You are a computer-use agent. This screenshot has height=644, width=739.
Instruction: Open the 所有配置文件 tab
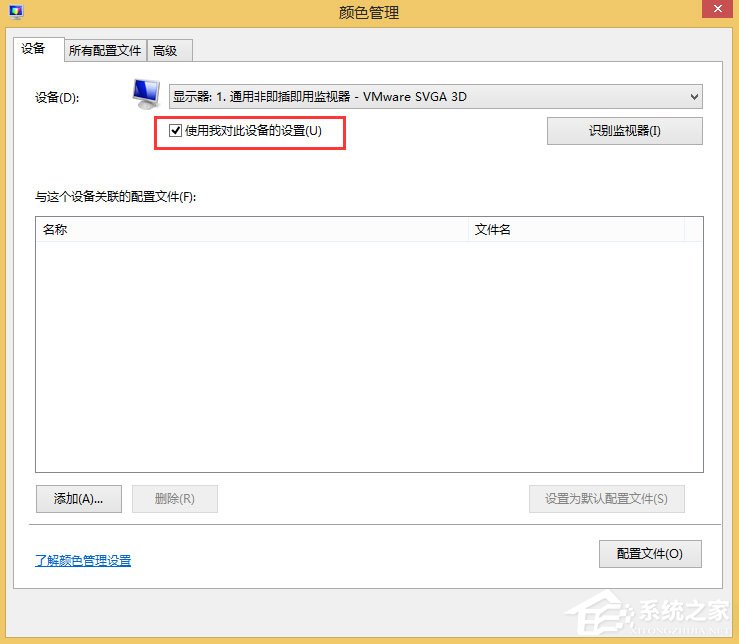coord(105,50)
